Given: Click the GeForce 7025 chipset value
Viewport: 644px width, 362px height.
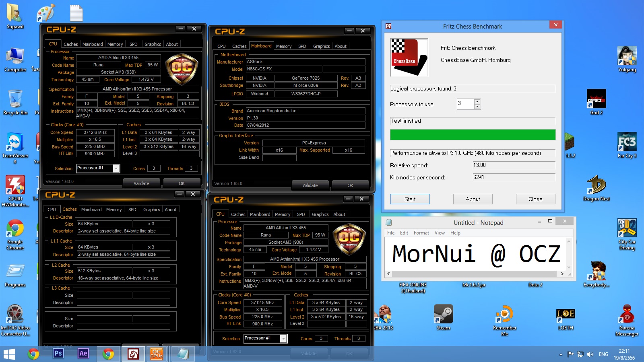Looking at the screenshot, I should pyautogui.click(x=305, y=78).
